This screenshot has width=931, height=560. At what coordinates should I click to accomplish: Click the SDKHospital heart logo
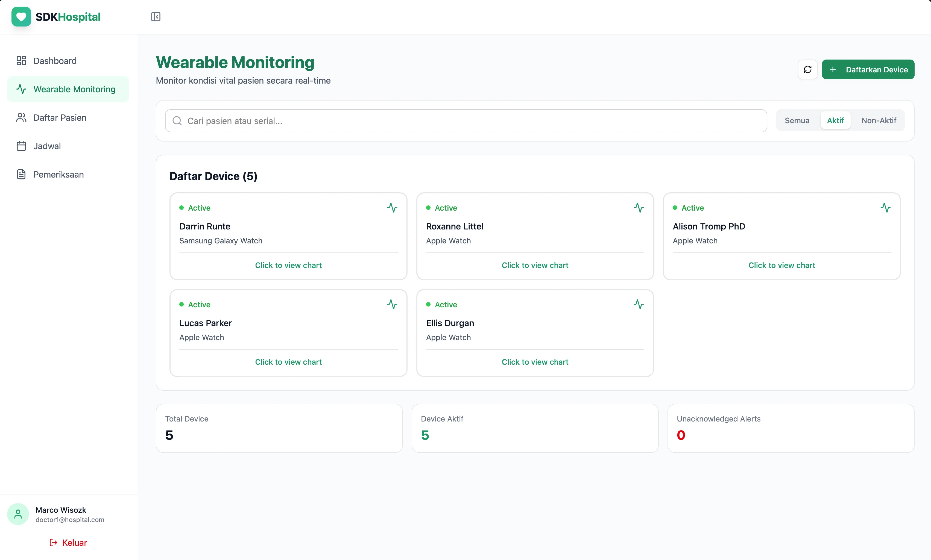pyautogui.click(x=21, y=17)
